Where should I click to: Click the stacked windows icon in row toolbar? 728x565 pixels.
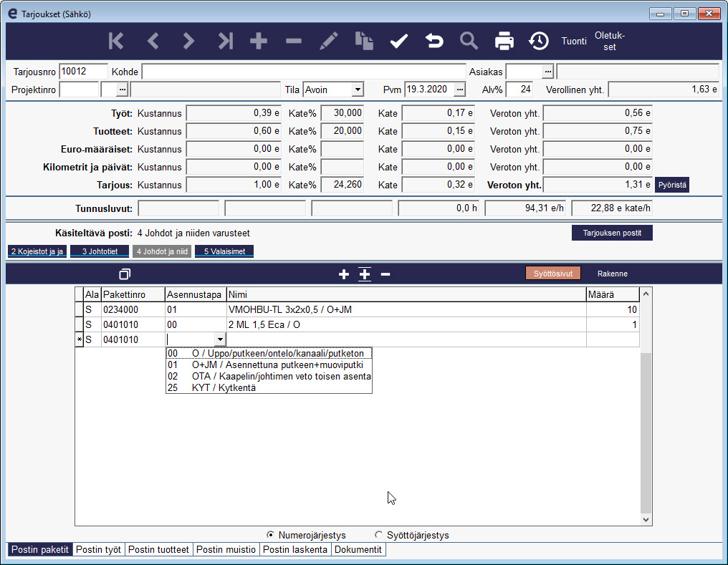point(125,274)
